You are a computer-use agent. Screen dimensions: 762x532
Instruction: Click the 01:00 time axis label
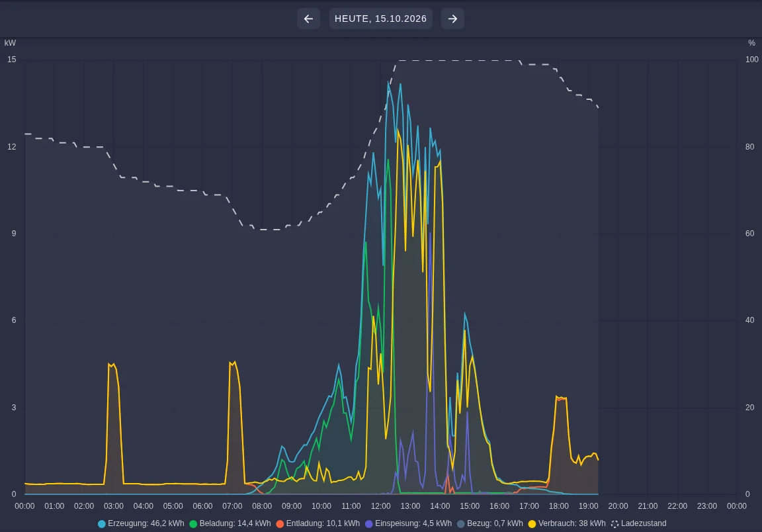pyautogui.click(x=54, y=506)
